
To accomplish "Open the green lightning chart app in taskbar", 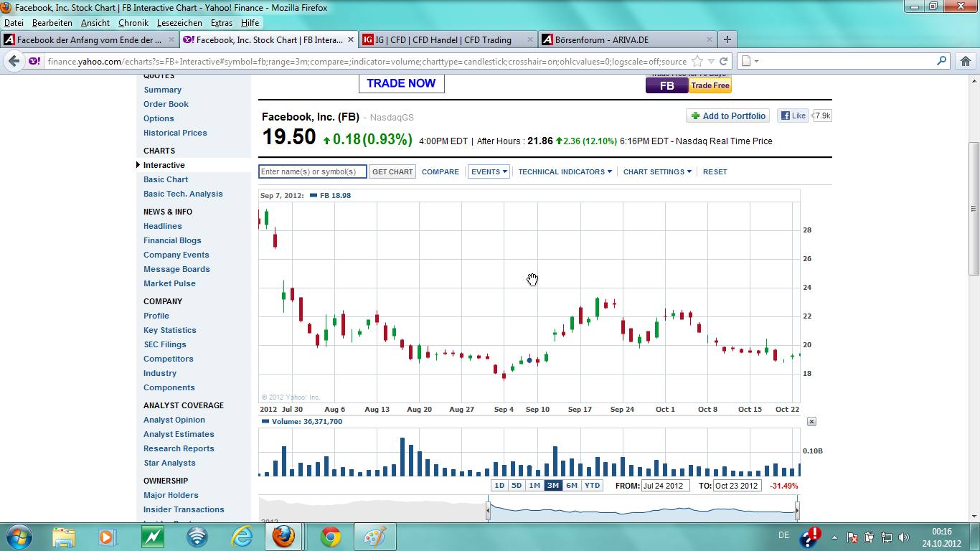I will click(x=152, y=536).
